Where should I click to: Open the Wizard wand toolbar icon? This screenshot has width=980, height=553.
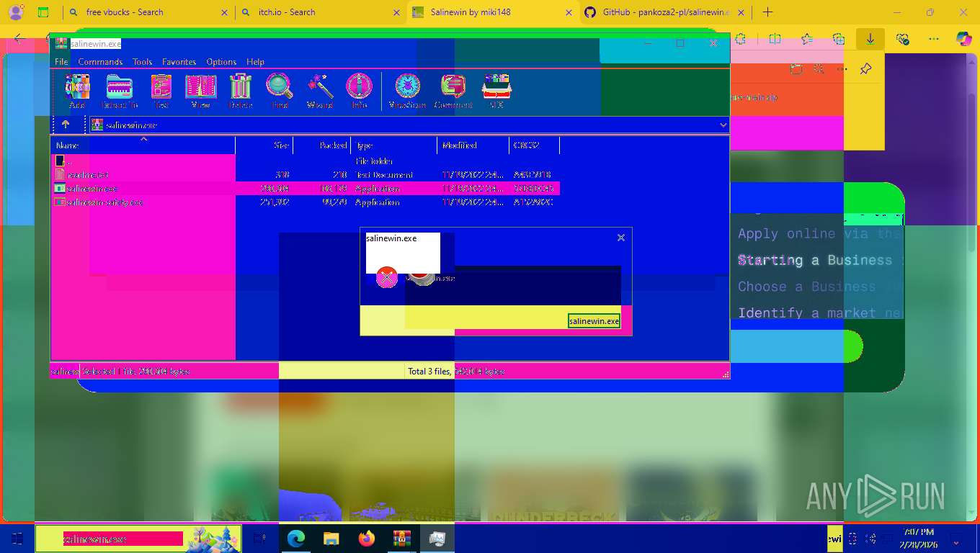(x=320, y=91)
